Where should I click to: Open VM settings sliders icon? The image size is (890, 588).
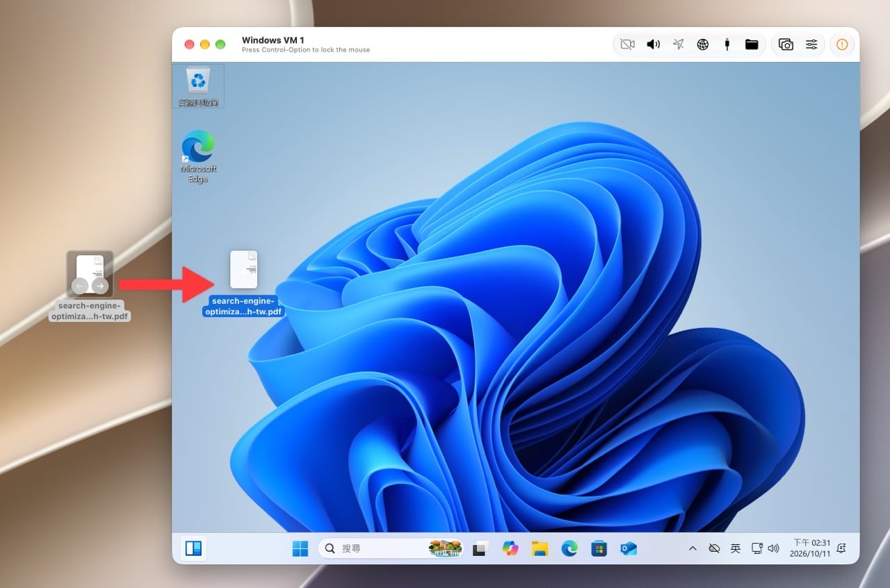811,44
